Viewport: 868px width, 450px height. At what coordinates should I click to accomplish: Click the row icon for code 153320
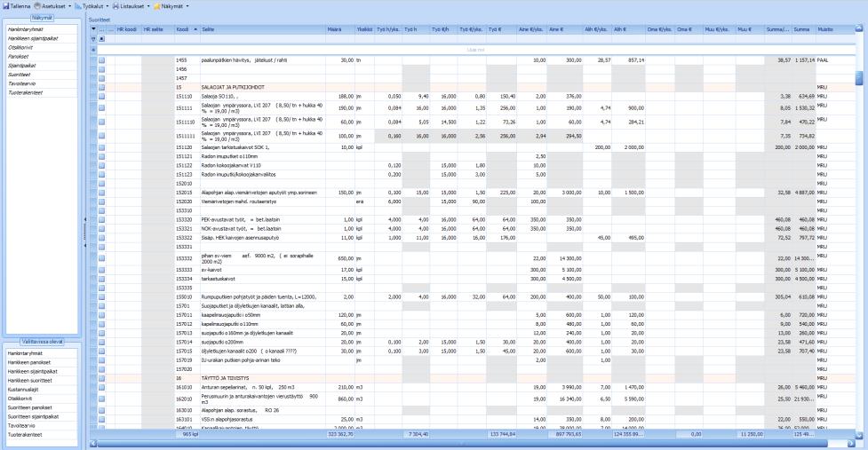click(101, 220)
